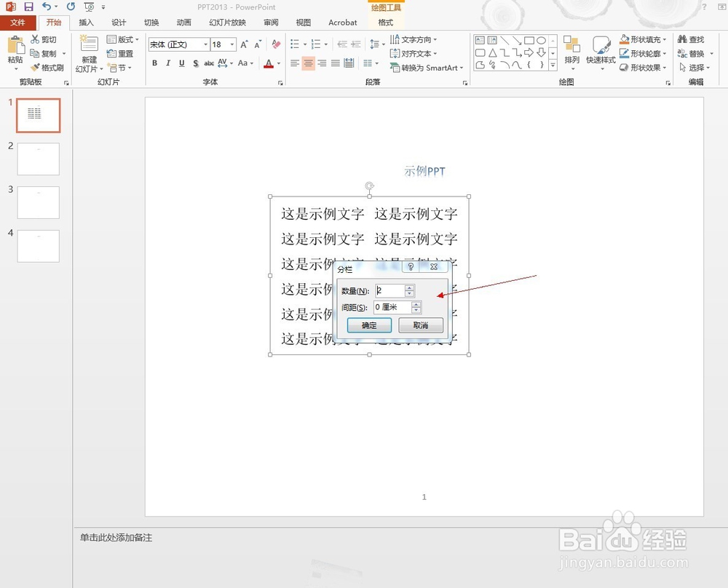This screenshot has width=728, height=588.
Task: Clear all formatting eraser icon
Action: pyautogui.click(x=276, y=44)
